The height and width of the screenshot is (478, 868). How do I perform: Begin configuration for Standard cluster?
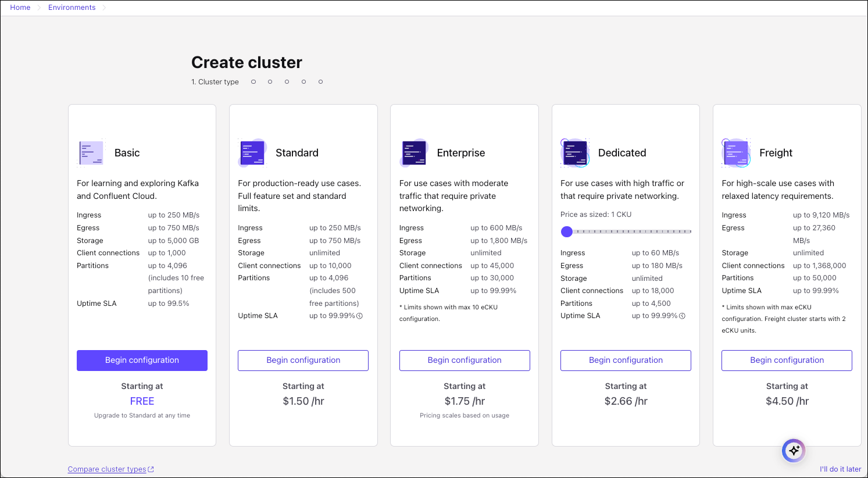(303, 361)
